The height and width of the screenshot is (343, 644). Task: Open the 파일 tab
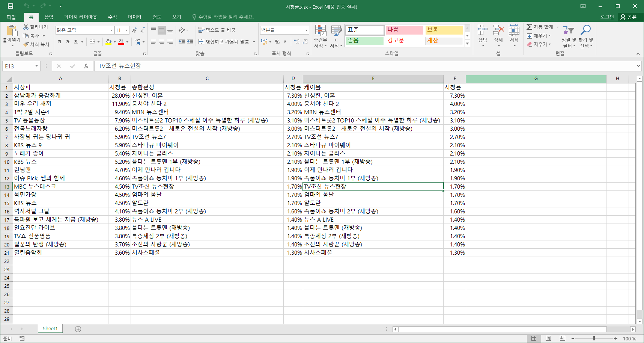point(11,17)
